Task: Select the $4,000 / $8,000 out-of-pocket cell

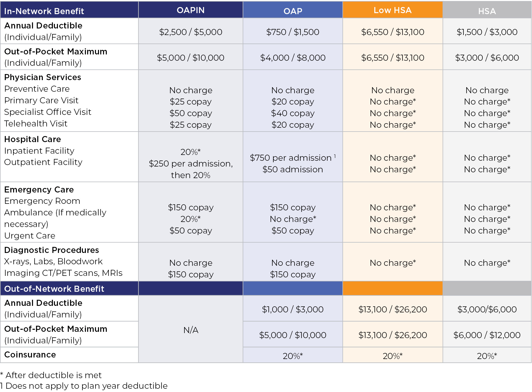Action: tap(292, 58)
